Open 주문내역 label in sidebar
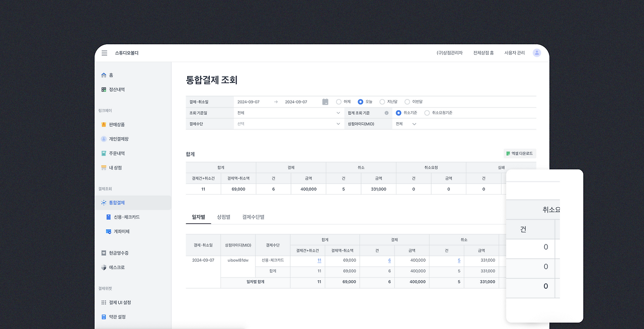Screen dimensions: 644x329 point(117,153)
